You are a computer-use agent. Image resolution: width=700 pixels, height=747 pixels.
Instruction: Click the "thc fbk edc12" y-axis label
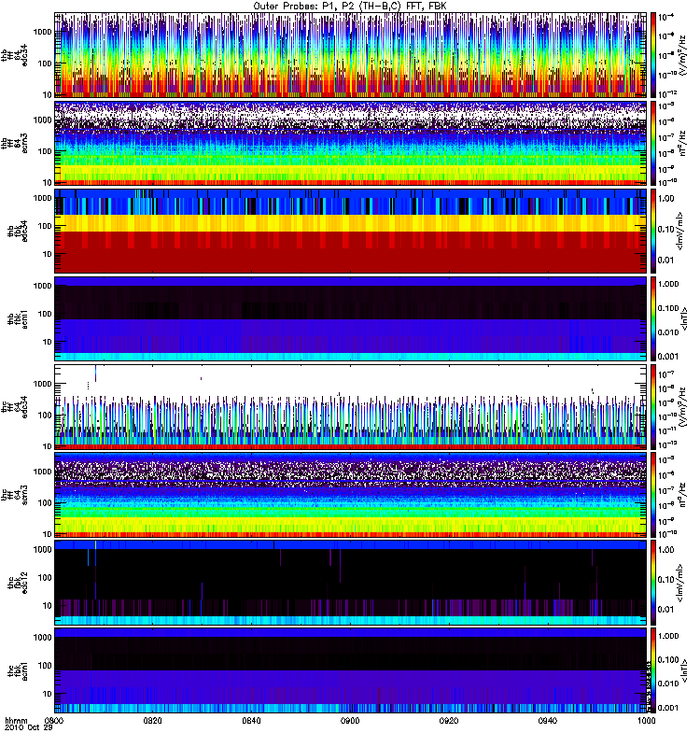click(x=17, y=583)
